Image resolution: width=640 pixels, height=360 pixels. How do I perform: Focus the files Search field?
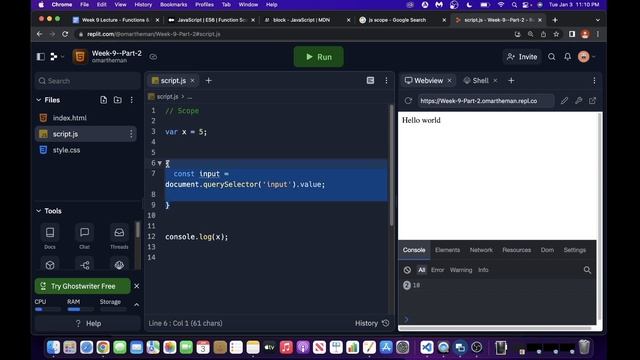click(87, 81)
